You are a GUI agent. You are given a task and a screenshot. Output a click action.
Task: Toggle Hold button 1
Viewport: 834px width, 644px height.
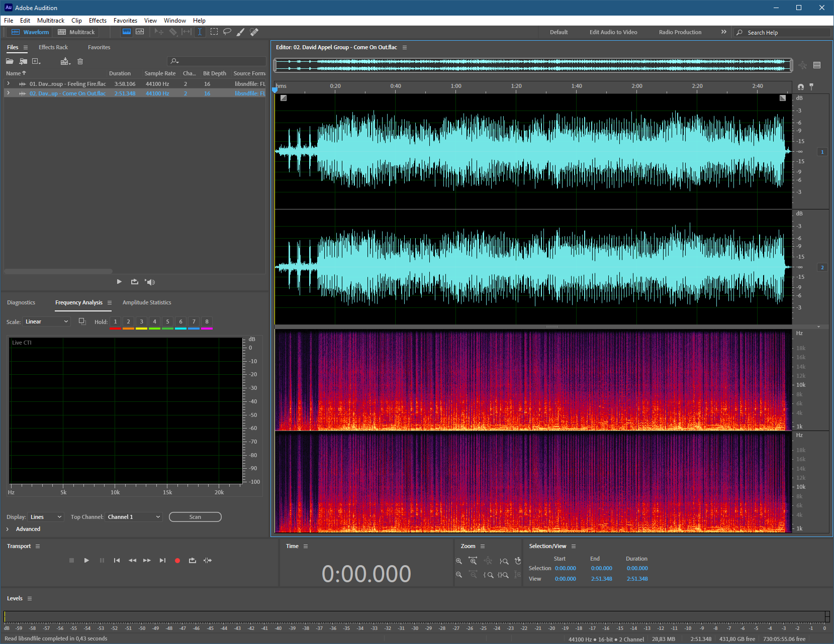coord(115,321)
